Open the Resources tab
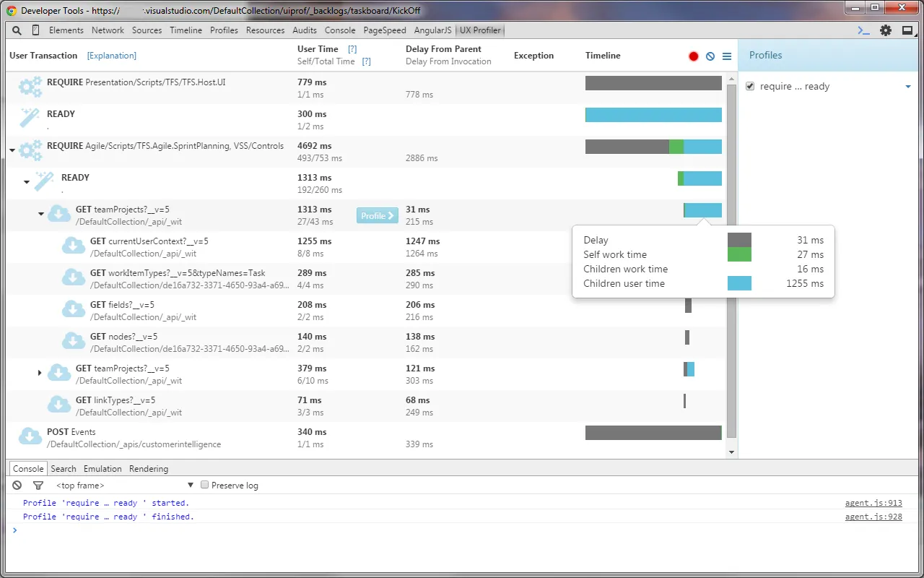924x578 pixels. coord(266,30)
